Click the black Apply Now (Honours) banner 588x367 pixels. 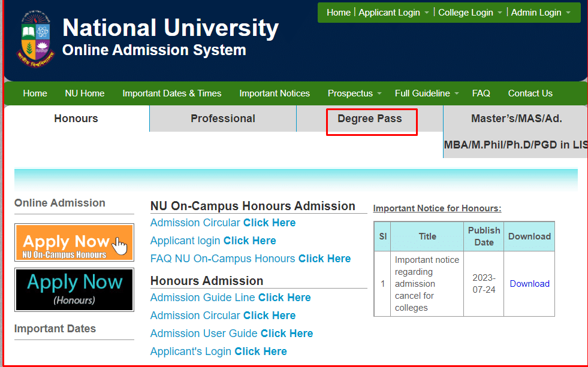point(74,290)
